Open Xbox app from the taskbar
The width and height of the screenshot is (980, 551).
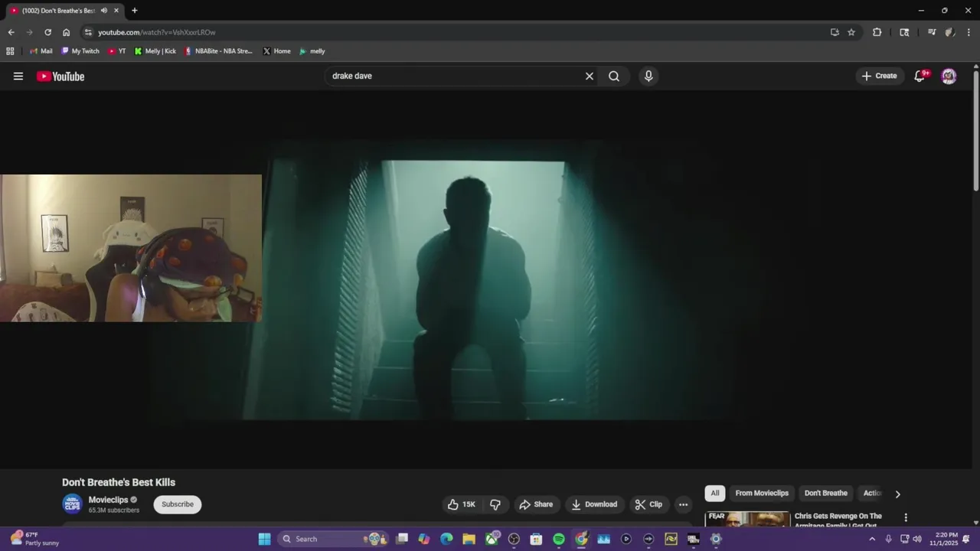click(492, 539)
